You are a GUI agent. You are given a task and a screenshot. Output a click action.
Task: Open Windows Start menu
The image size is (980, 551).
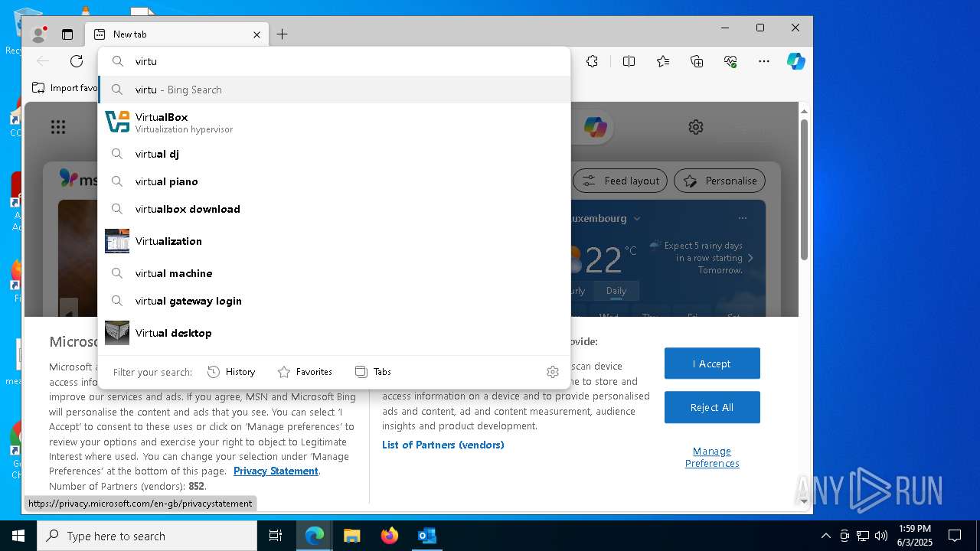pos(18,536)
